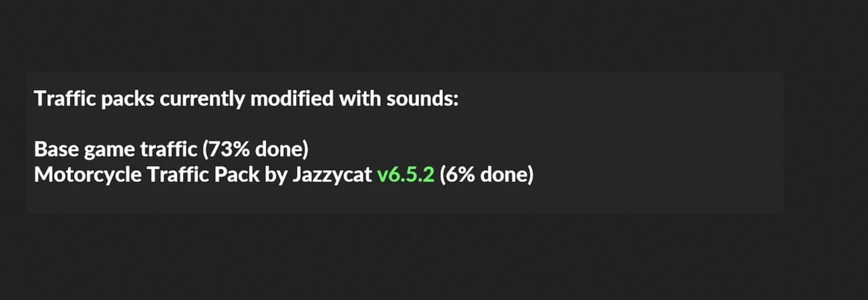Click the author name "Jazzycat"

click(x=332, y=175)
